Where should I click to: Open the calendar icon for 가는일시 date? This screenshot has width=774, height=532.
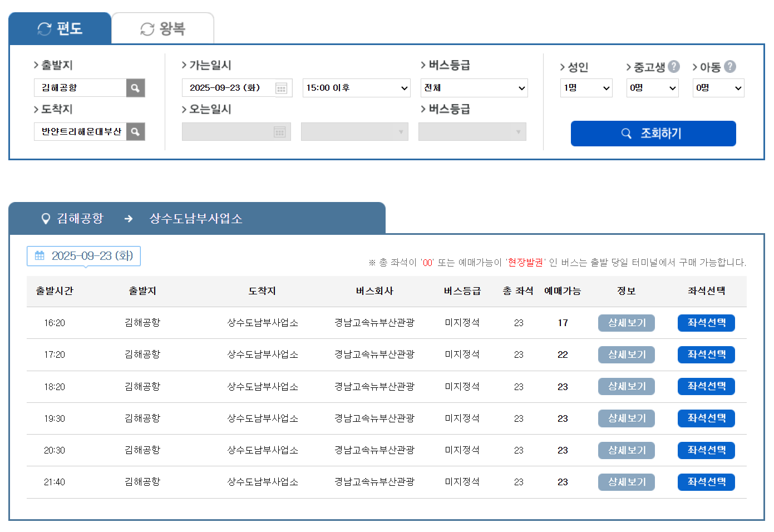click(x=282, y=87)
